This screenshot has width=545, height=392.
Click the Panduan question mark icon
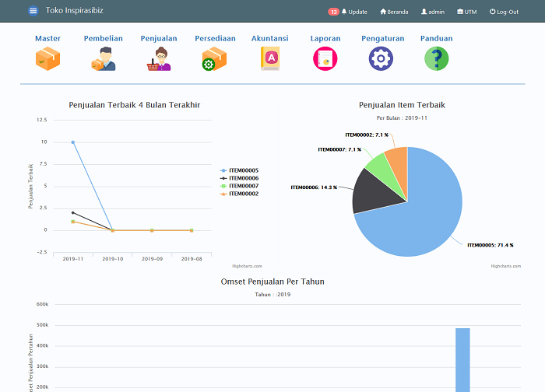tap(437, 58)
